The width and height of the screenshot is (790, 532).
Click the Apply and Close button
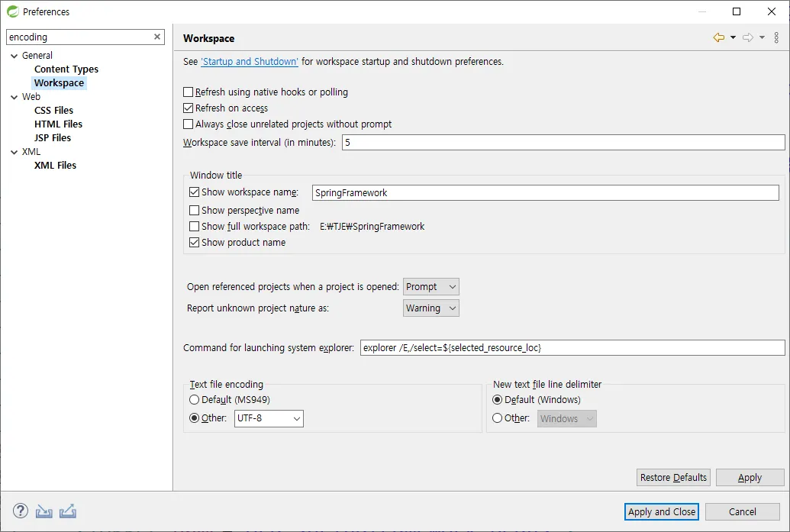(x=662, y=511)
